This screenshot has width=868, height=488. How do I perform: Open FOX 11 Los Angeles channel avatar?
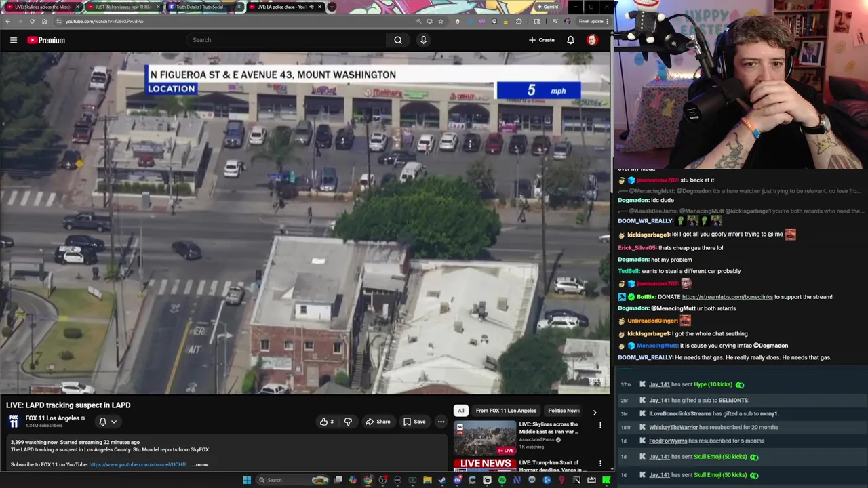(14, 422)
